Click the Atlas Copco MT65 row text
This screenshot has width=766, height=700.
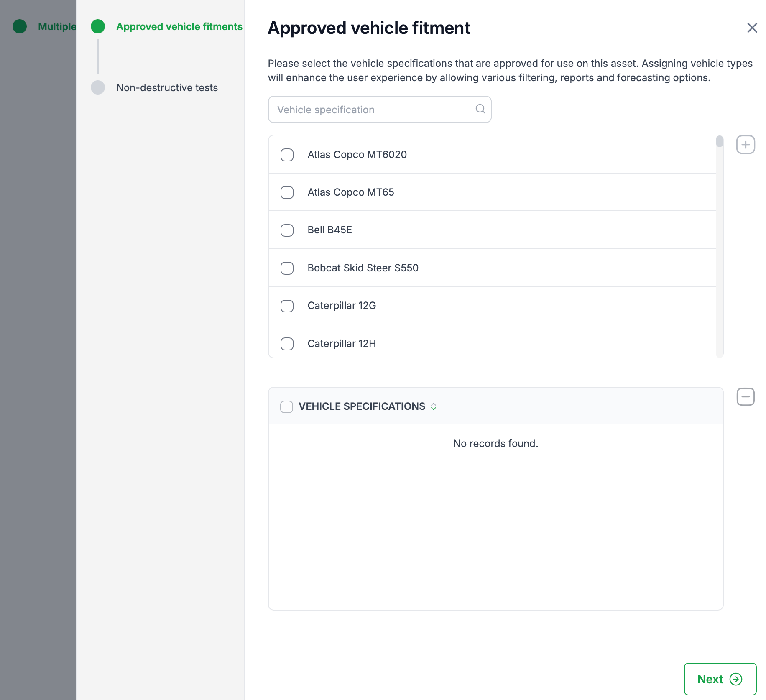(351, 192)
